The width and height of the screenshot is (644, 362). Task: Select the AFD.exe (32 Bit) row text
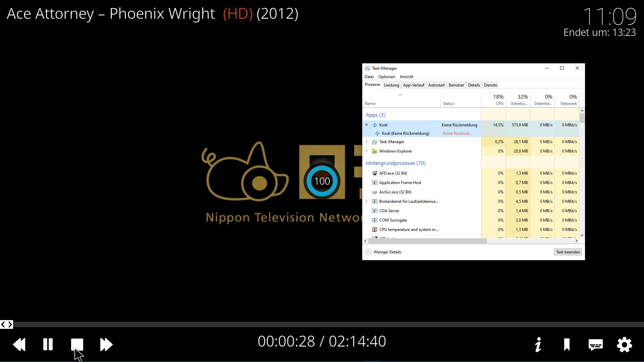point(393,173)
